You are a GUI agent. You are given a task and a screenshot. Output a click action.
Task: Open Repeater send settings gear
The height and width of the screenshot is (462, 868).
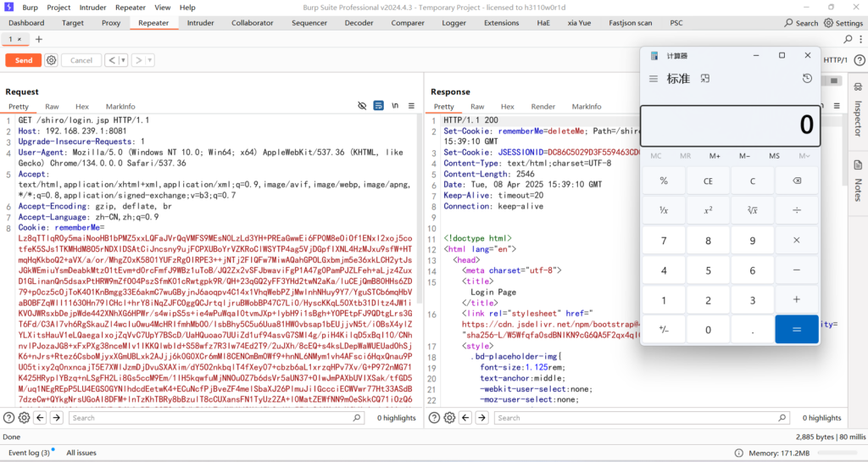[x=52, y=60]
